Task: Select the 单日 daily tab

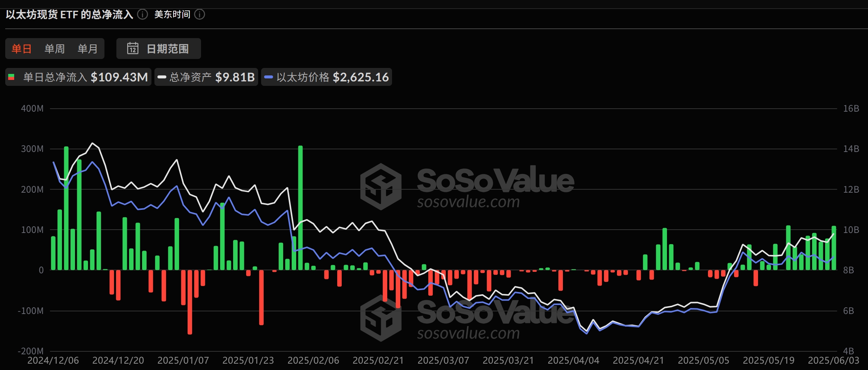Action: coord(22,49)
